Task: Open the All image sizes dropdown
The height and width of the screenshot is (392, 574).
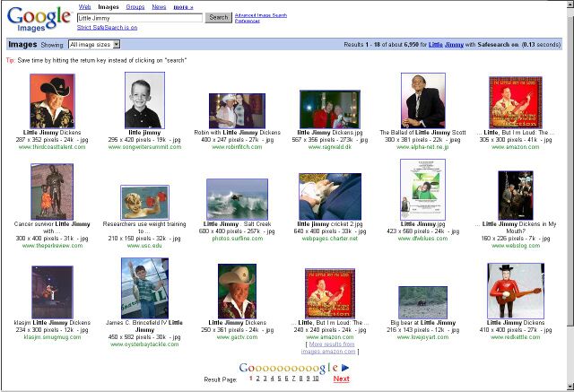Action: 94,44
